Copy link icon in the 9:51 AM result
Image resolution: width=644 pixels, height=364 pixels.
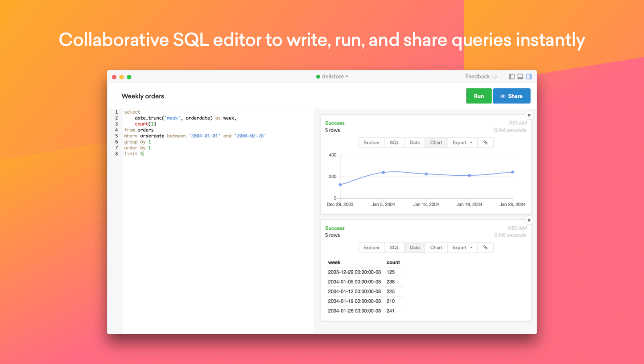tap(486, 143)
